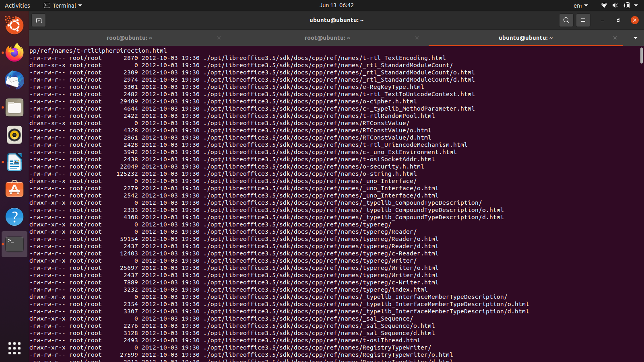Launch Ubuntu installer from dock
The width and height of the screenshot is (644, 362).
coord(14,25)
